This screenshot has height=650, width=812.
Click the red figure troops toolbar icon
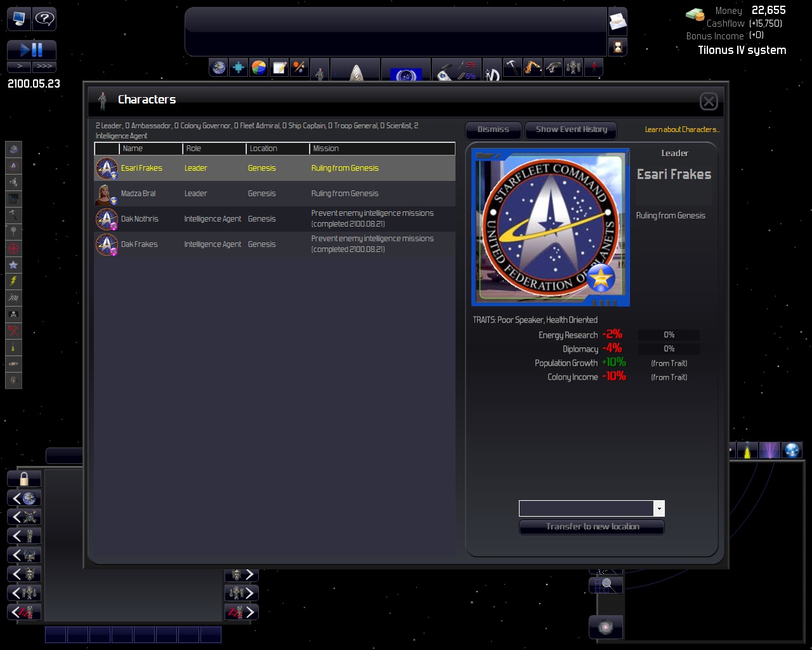click(x=594, y=67)
